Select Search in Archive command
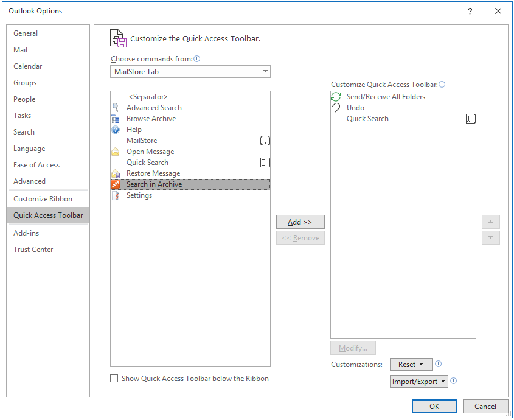 coord(190,184)
